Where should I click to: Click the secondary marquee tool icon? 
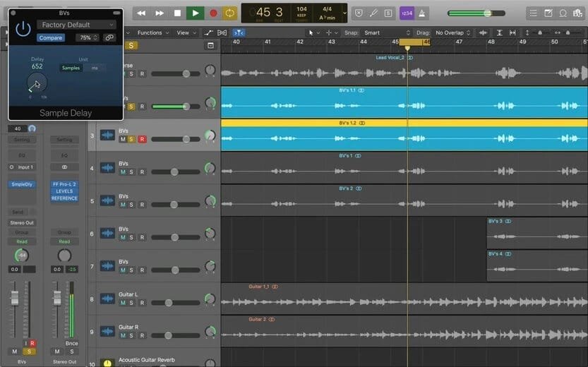[x=328, y=33]
